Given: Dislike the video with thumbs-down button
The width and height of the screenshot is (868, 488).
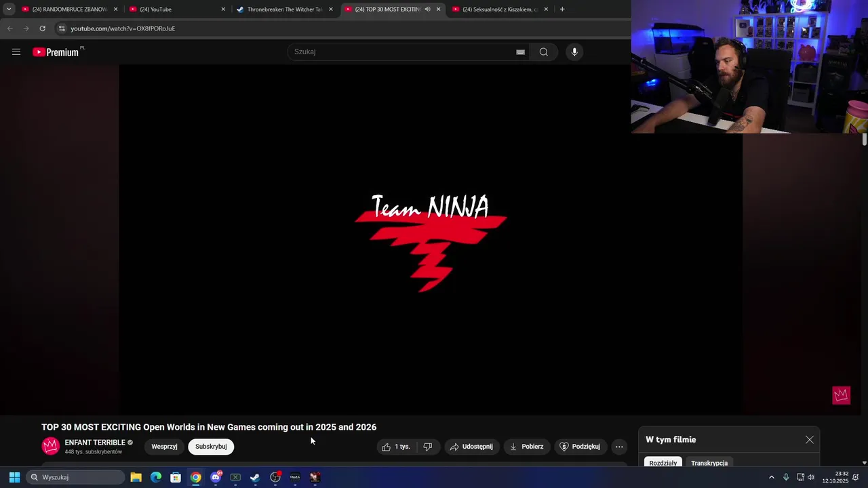Looking at the screenshot, I should click(428, 447).
